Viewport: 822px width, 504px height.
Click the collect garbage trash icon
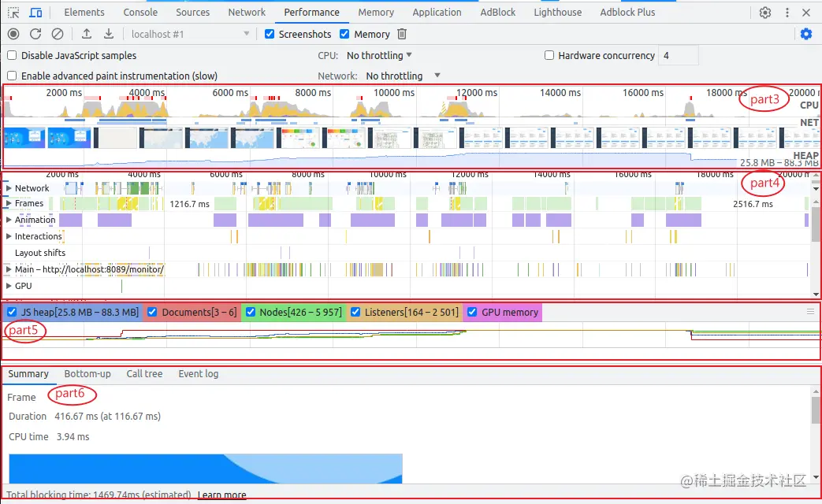(x=402, y=34)
